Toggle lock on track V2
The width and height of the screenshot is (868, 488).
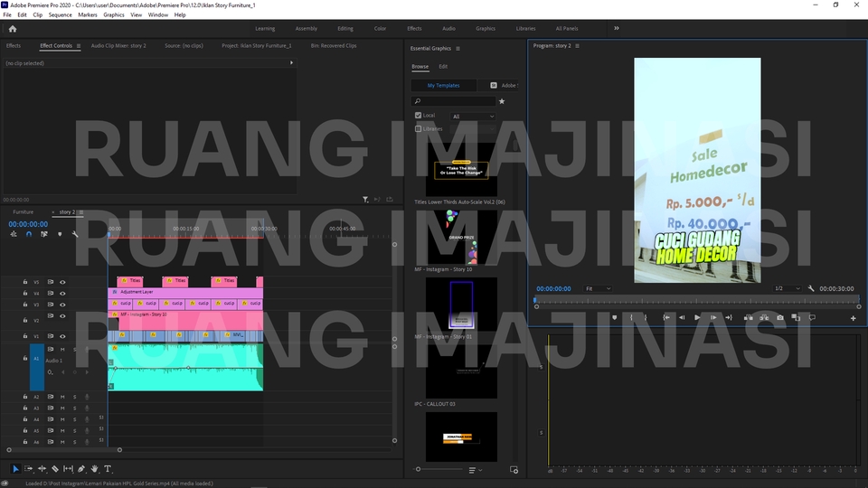(25, 320)
